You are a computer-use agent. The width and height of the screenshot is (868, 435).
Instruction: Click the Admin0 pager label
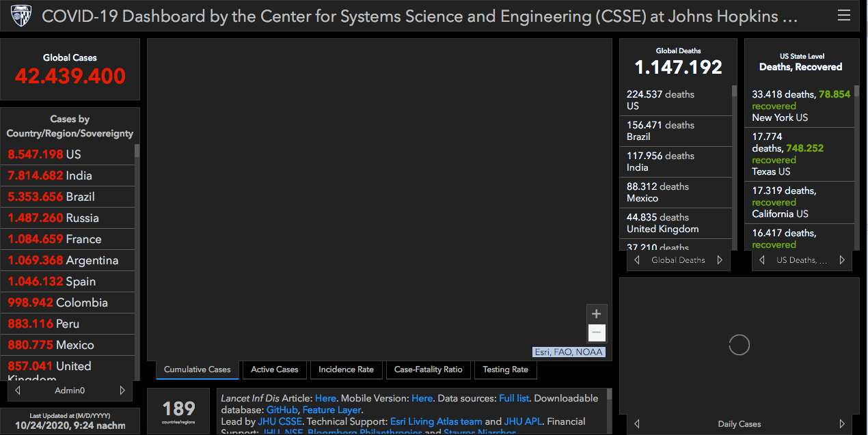click(70, 391)
